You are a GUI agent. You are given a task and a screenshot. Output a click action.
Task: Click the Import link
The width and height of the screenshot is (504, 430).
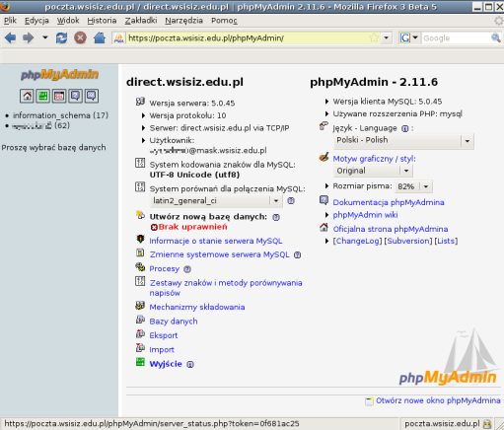tap(162, 350)
